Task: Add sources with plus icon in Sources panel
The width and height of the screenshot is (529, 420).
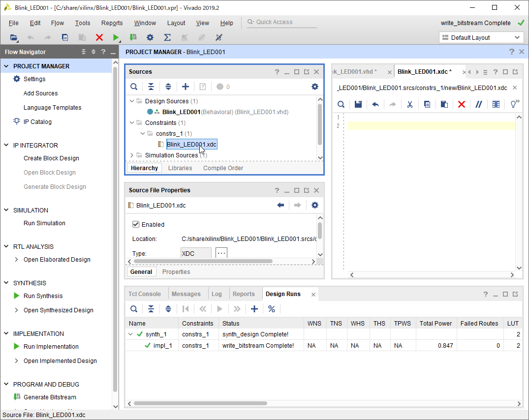Action: [x=185, y=87]
